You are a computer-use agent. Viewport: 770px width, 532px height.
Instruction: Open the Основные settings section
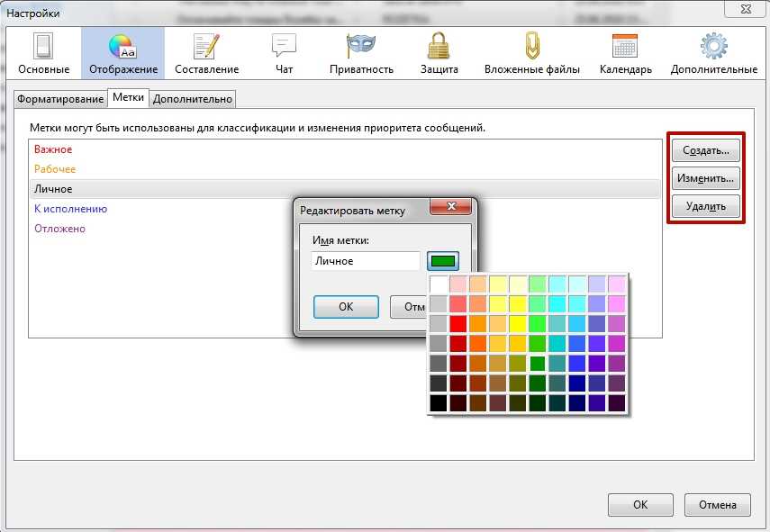43,54
